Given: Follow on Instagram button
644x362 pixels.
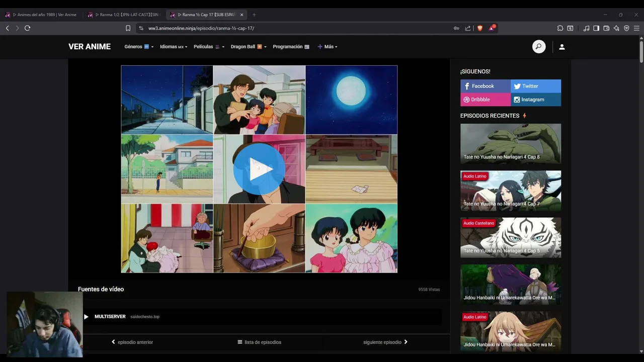Looking at the screenshot, I should pos(536,100).
